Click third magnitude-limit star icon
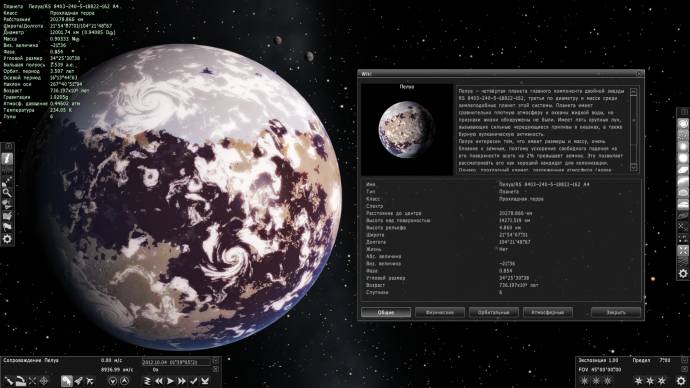Image resolution: width=690 pixels, height=388 pixels. coord(661,381)
